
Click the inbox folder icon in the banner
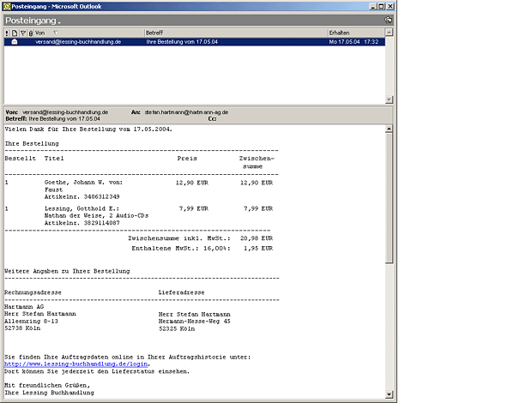click(388, 21)
